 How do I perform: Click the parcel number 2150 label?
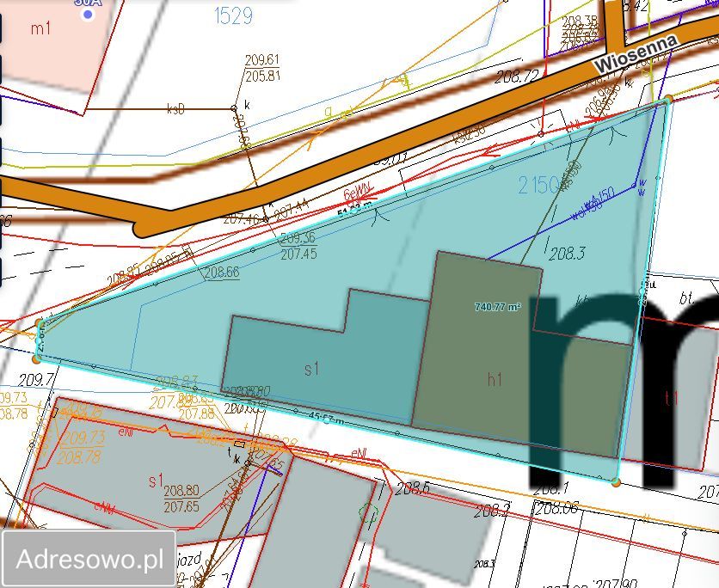(538, 185)
